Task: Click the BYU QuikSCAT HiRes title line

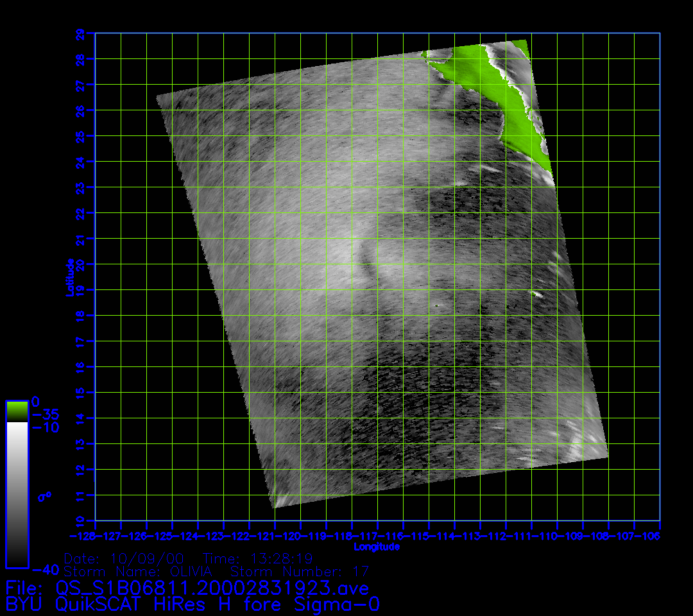Action: tap(193, 604)
